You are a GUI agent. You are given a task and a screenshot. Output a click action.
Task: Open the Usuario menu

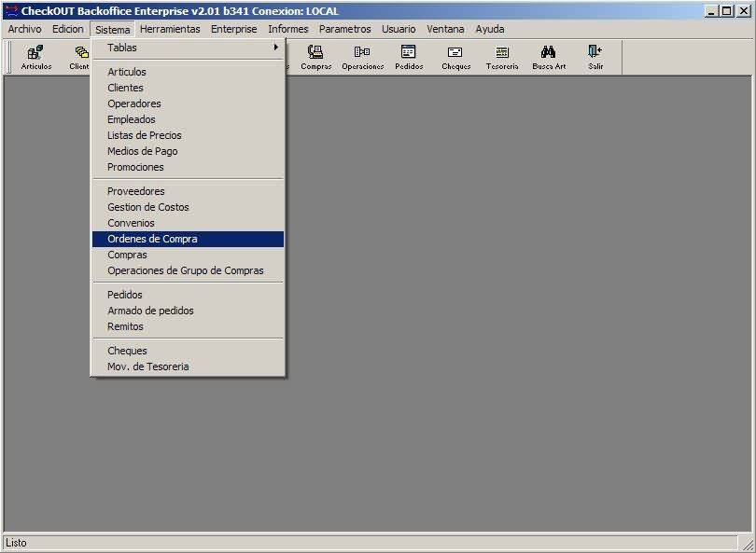pos(399,30)
